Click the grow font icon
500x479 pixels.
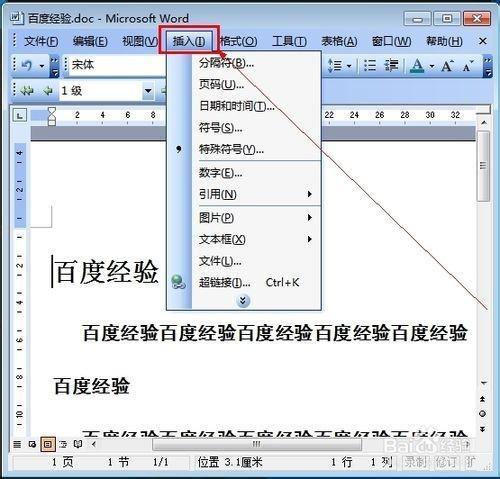point(447,66)
